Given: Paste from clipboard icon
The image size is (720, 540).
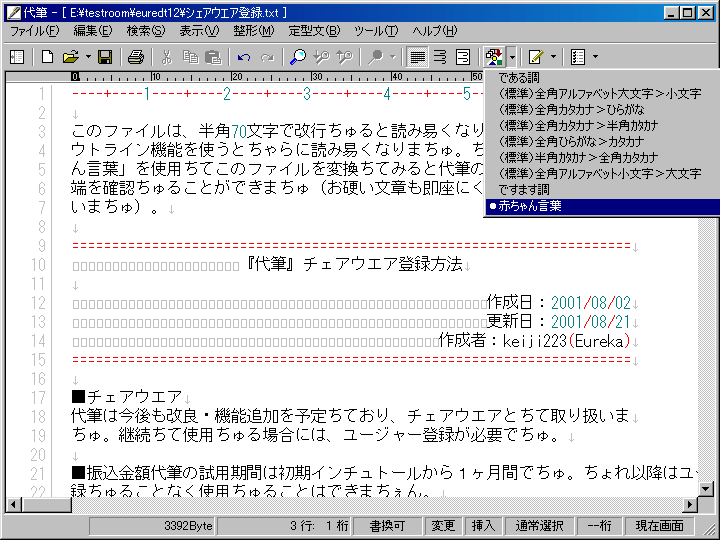Looking at the screenshot, I should (x=213, y=57).
